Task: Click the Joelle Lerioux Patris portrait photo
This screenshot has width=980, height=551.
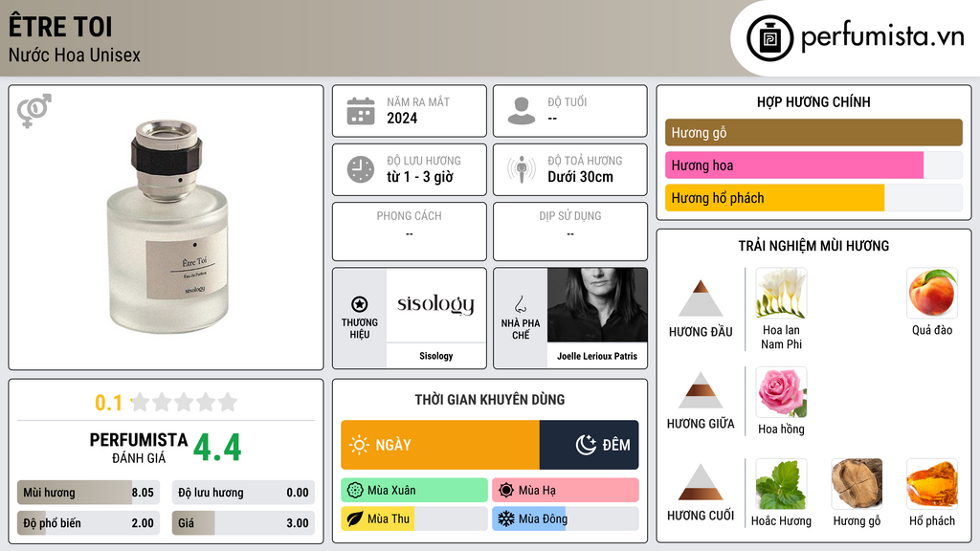Action: (x=597, y=305)
